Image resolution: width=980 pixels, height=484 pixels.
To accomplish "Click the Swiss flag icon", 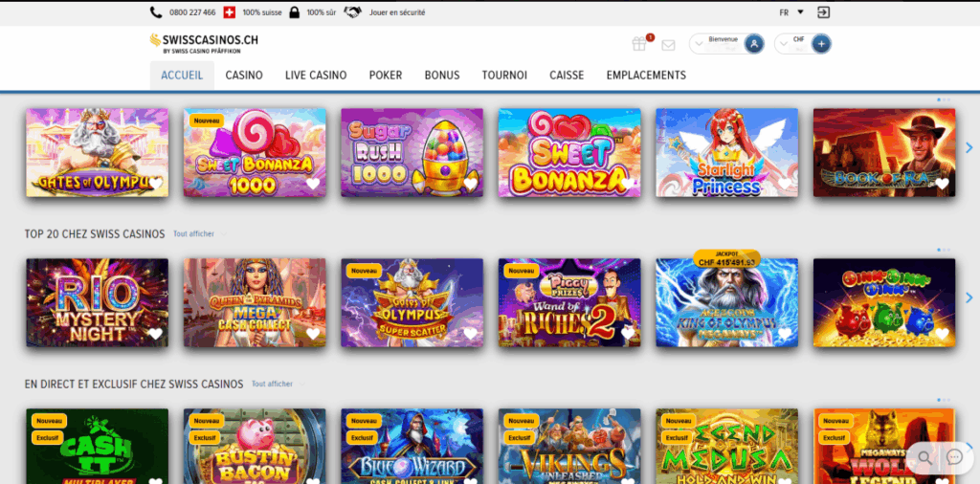I will (230, 12).
